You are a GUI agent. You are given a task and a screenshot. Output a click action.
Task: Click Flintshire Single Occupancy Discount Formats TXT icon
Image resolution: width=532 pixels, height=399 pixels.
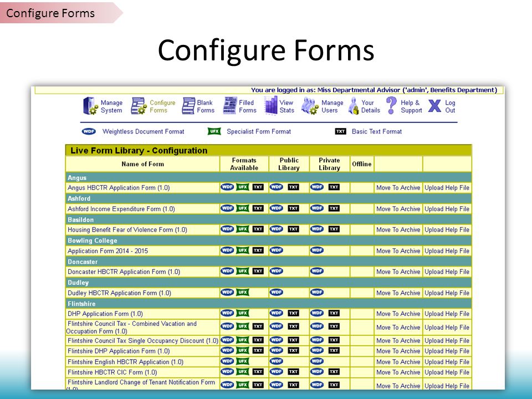(x=258, y=340)
